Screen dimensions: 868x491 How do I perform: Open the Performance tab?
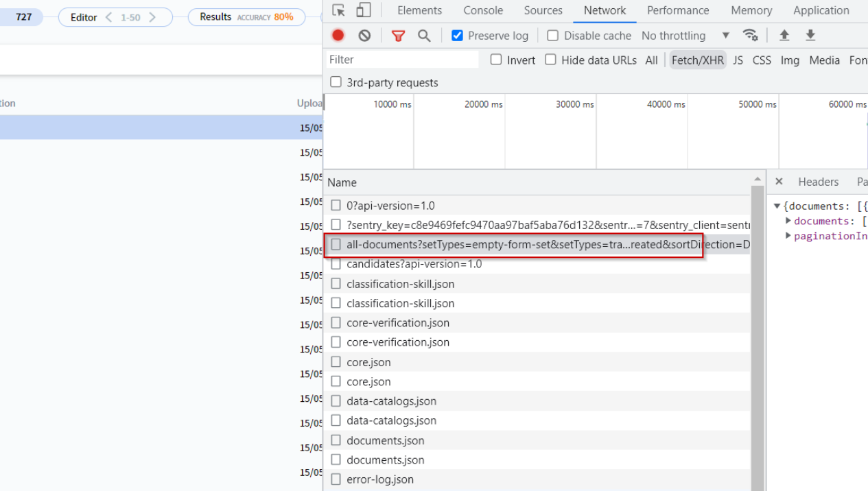(678, 10)
